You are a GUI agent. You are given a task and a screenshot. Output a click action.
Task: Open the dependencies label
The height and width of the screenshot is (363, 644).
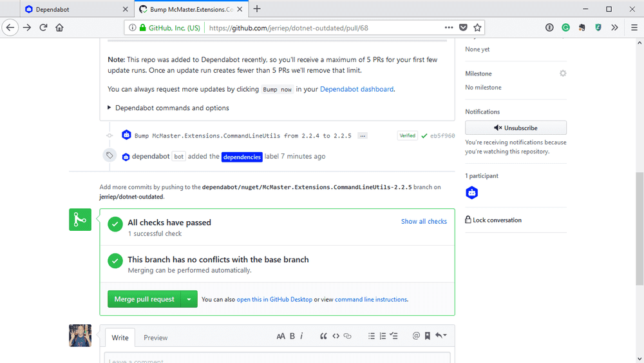point(242,157)
